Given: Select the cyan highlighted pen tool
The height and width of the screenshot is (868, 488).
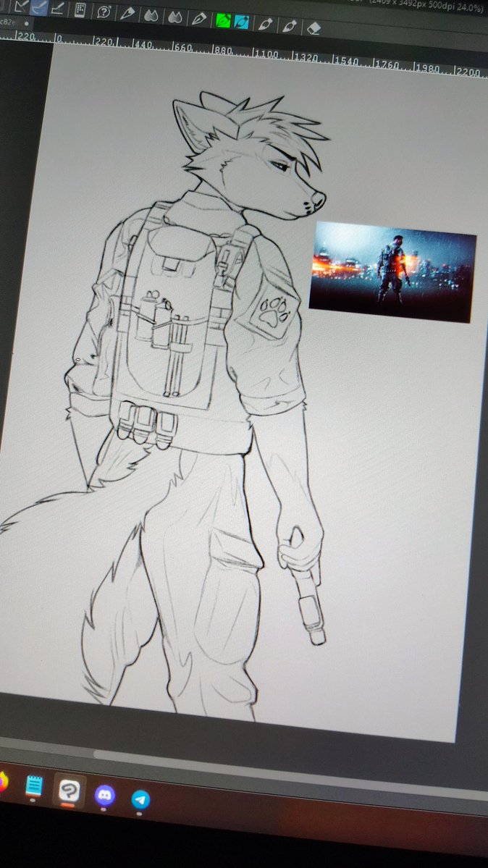Looking at the screenshot, I should (242, 22).
